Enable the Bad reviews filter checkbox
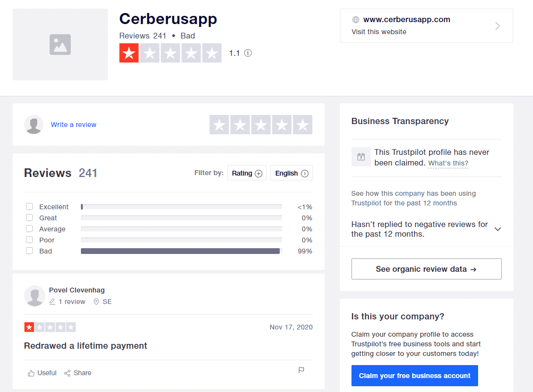The image size is (533, 392). (29, 251)
